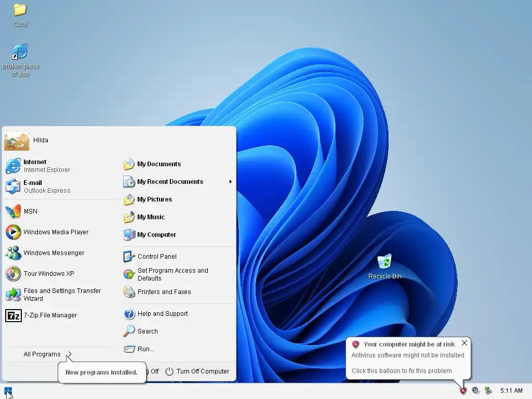Close the security warning balloon
Screen dimensions: 532x399
click(464, 343)
